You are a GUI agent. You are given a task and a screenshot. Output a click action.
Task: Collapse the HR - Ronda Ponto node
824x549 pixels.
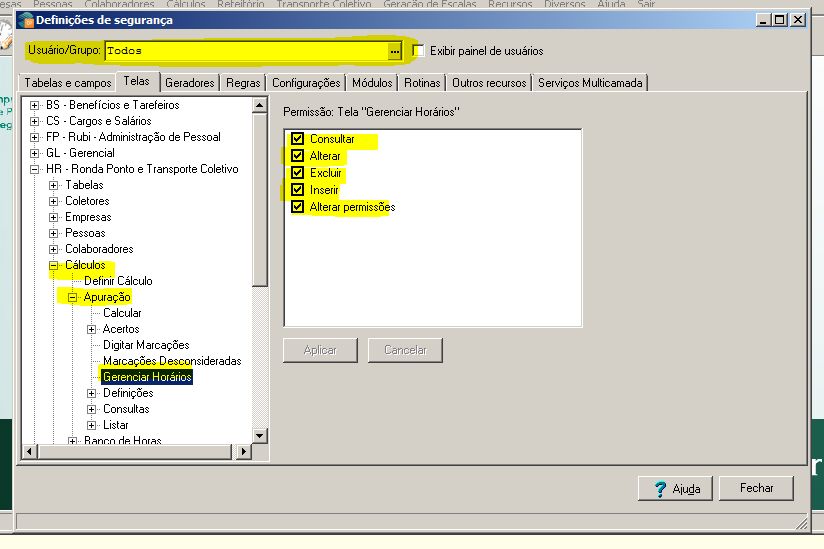35,169
